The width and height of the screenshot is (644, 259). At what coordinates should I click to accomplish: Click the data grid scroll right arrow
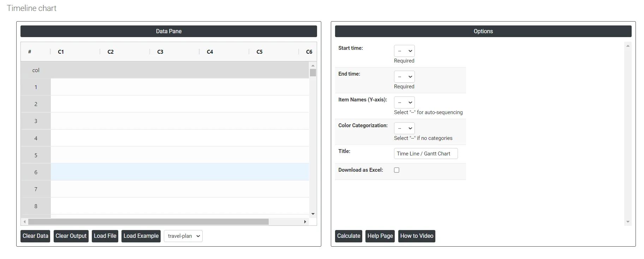pyautogui.click(x=305, y=222)
